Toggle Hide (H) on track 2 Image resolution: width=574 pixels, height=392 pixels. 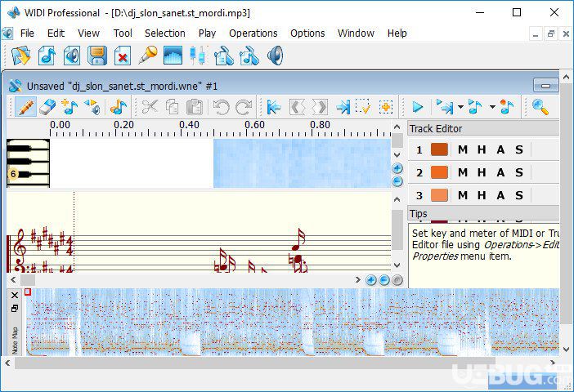(x=482, y=172)
